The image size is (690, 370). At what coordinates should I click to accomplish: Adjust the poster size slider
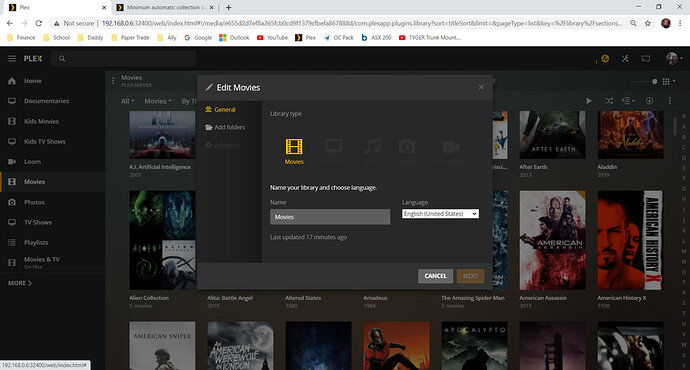pos(643,81)
